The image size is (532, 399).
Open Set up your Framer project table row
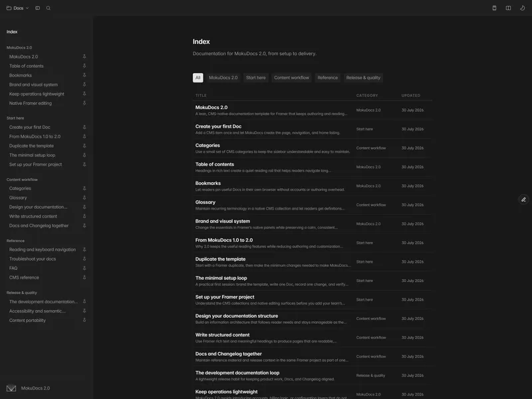(312, 301)
